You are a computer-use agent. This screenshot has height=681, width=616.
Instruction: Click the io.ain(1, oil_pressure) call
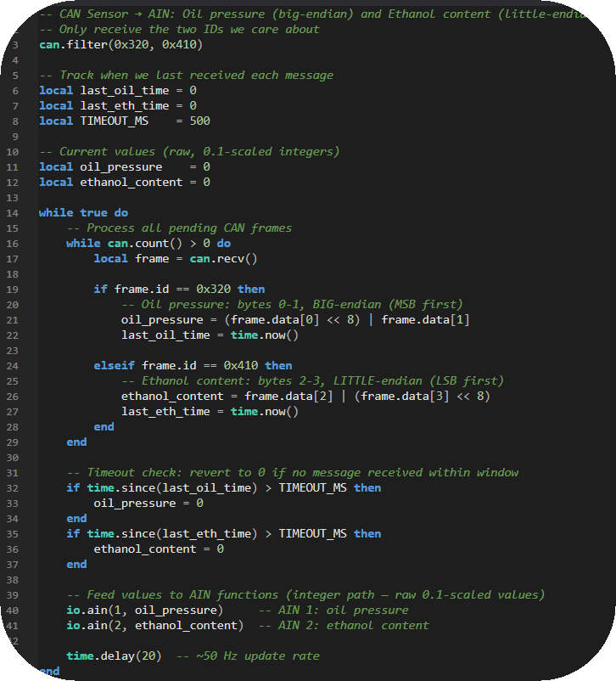point(144,610)
